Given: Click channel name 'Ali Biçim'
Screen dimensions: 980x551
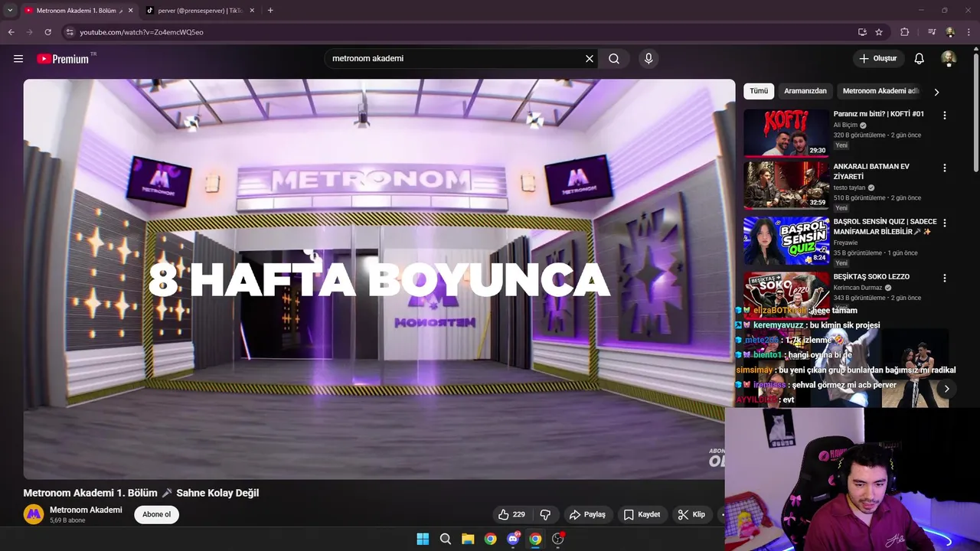Looking at the screenshot, I should (845, 126).
